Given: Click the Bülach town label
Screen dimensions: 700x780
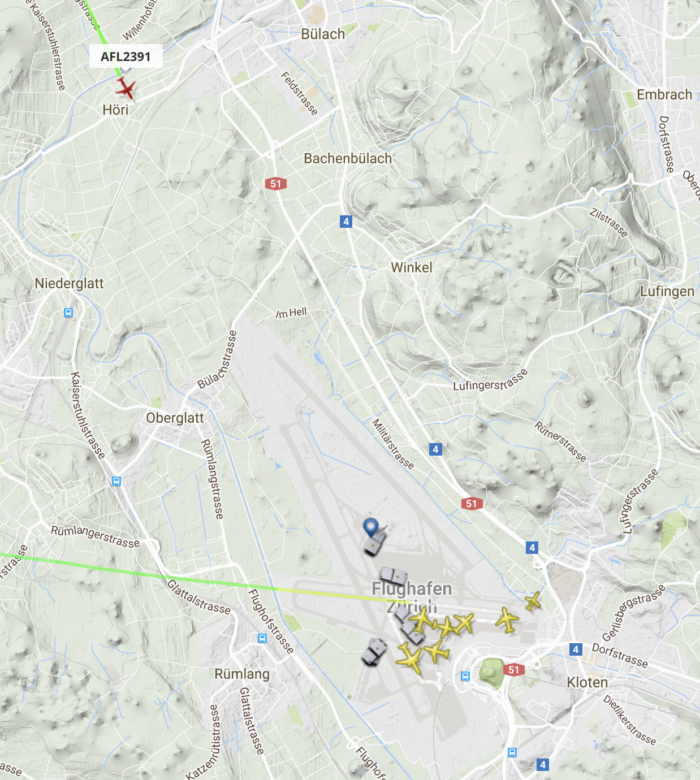Looking at the screenshot, I should pyautogui.click(x=323, y=34).
